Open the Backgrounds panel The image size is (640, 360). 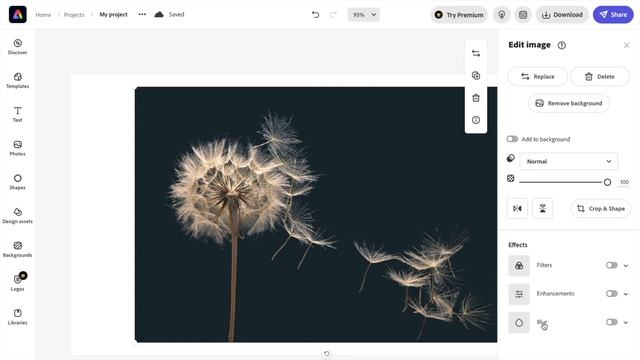pyautogui.click(x=18, y=250)
